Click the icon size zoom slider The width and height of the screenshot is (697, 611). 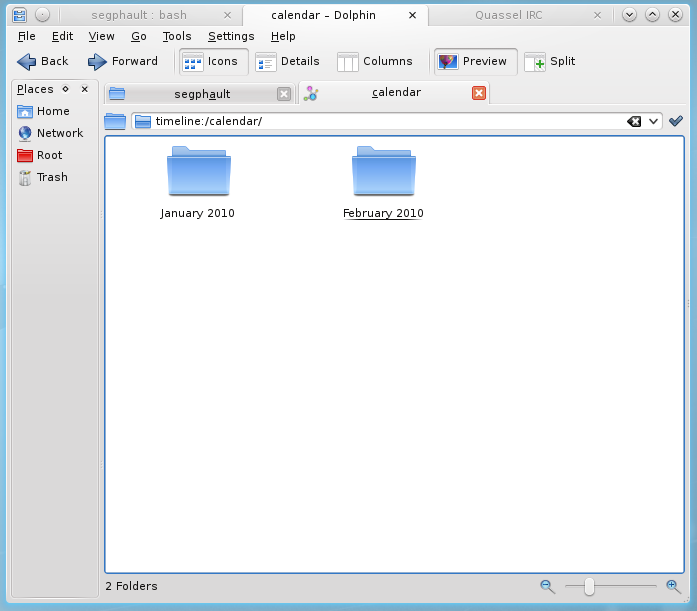pyautogui.click(x=610, y=587)
